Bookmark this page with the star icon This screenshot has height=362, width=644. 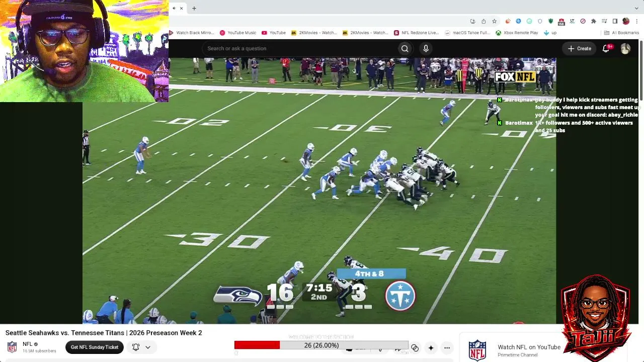click(x=495, y=21)
